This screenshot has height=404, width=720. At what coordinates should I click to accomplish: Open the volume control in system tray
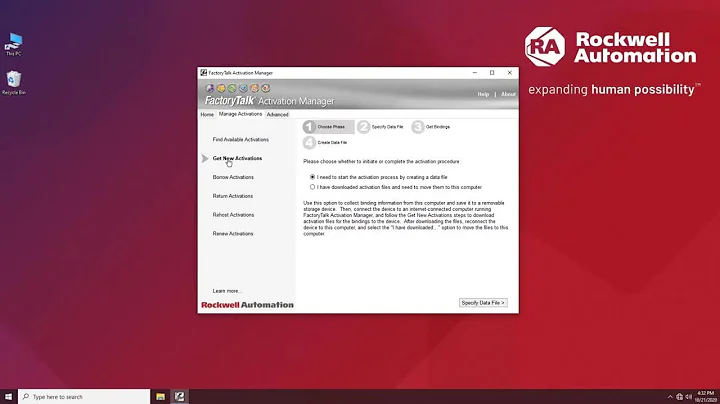coord(688,397)
